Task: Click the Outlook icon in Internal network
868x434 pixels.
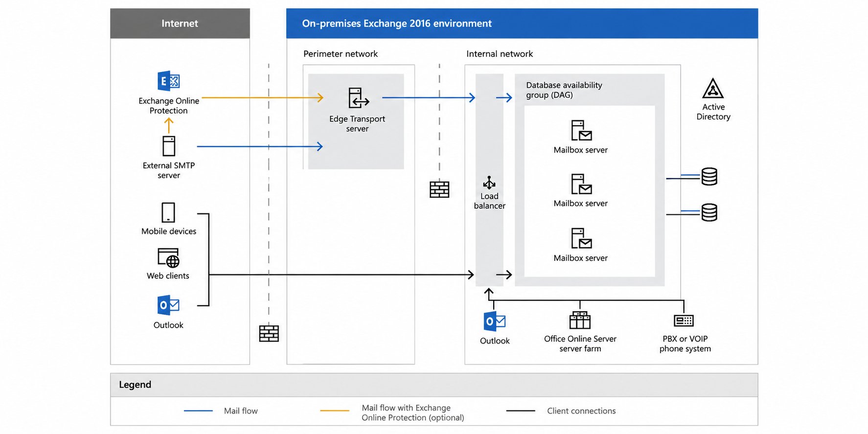Action: click(x=495, y=321)
